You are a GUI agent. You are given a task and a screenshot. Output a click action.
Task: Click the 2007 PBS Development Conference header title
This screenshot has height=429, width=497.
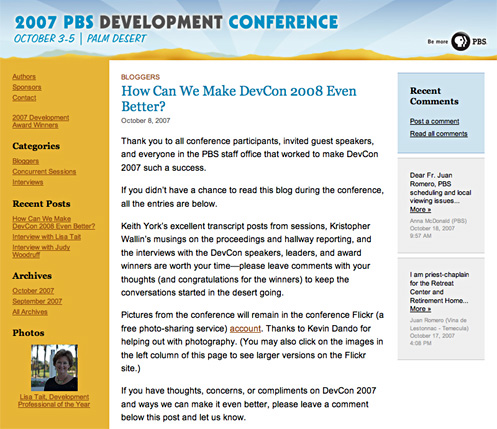176,22
